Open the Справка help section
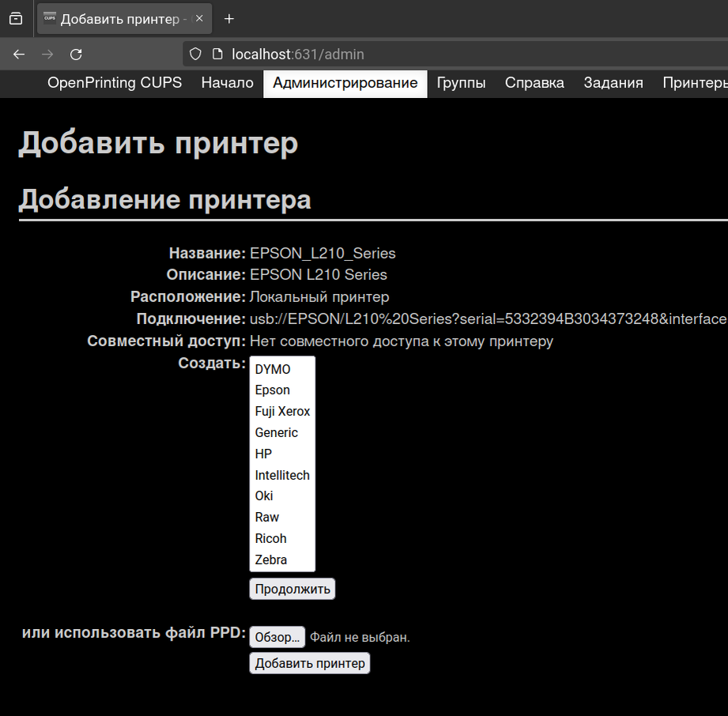The image size is (728, 716). coord(534,83)
